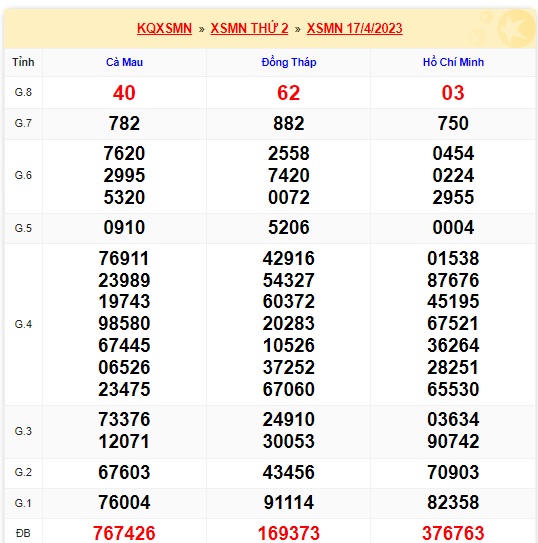Open the XSMN THỨ 2 link
Viewport: 538px width, 543px height.
coord(249,28)
